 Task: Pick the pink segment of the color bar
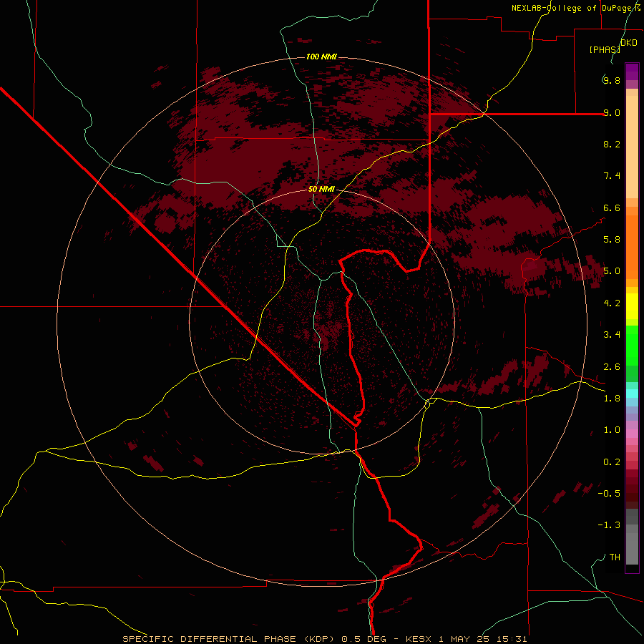tap(632, 433)
